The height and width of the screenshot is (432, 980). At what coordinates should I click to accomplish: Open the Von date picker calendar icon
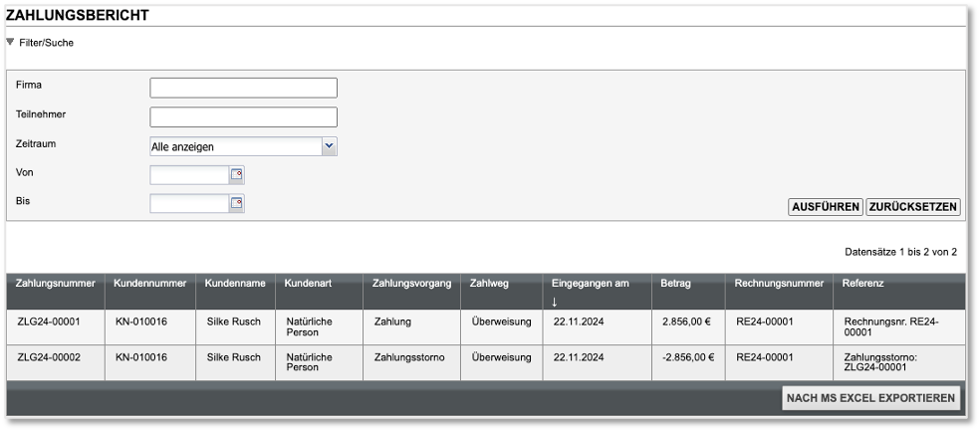click(237, 175)
